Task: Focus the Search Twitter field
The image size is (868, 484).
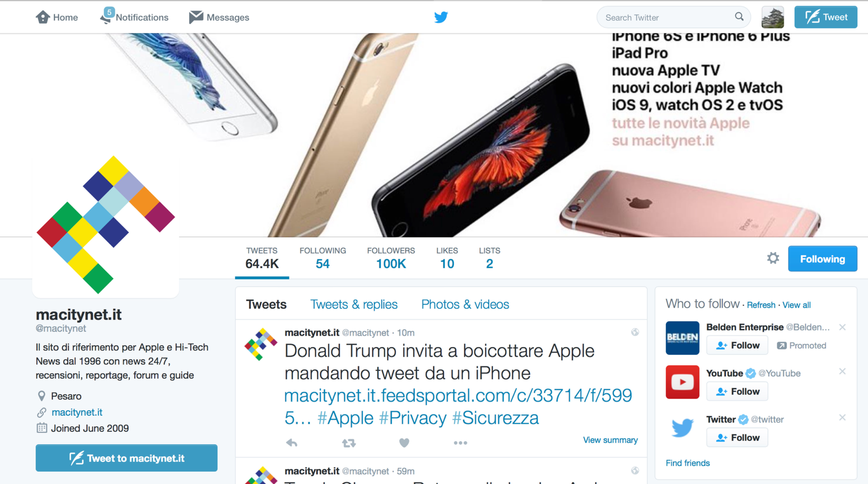Action: click(667, 17)
